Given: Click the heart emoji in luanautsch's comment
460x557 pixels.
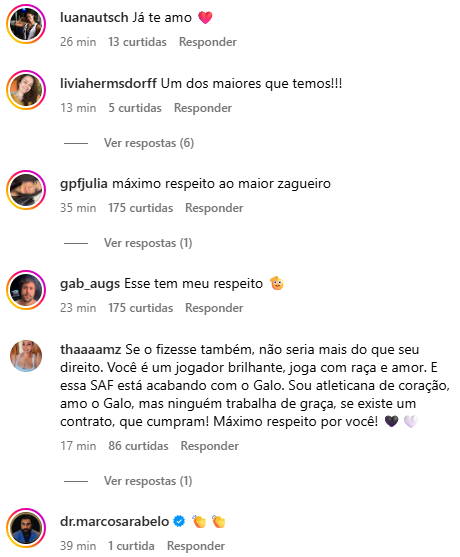Looking at the screenshot, I should [205, 17].
